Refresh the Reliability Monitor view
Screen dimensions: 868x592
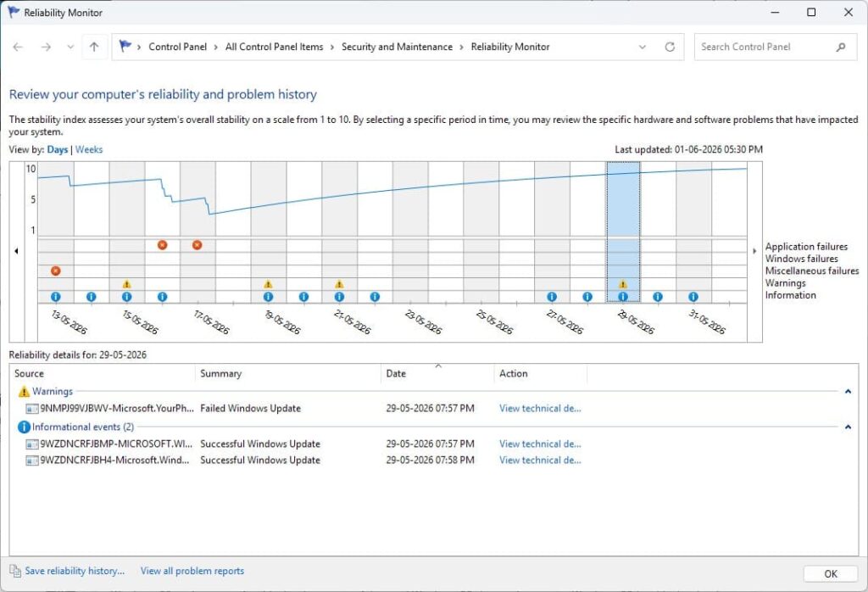coord(670,47)
